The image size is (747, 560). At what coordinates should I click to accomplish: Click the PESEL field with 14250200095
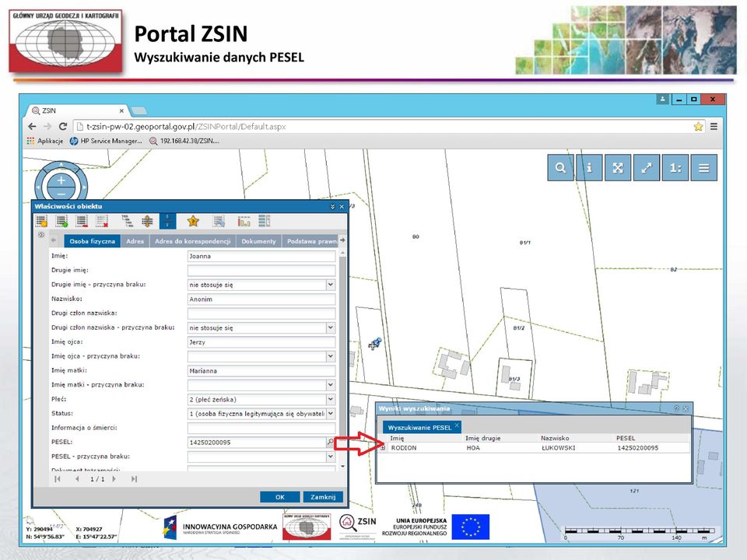(x=257, y=443)
